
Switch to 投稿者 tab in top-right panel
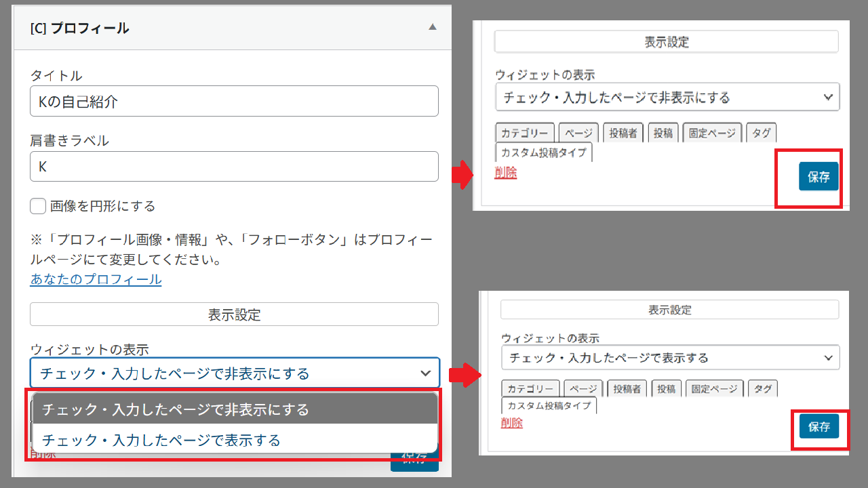click(623, 133)
